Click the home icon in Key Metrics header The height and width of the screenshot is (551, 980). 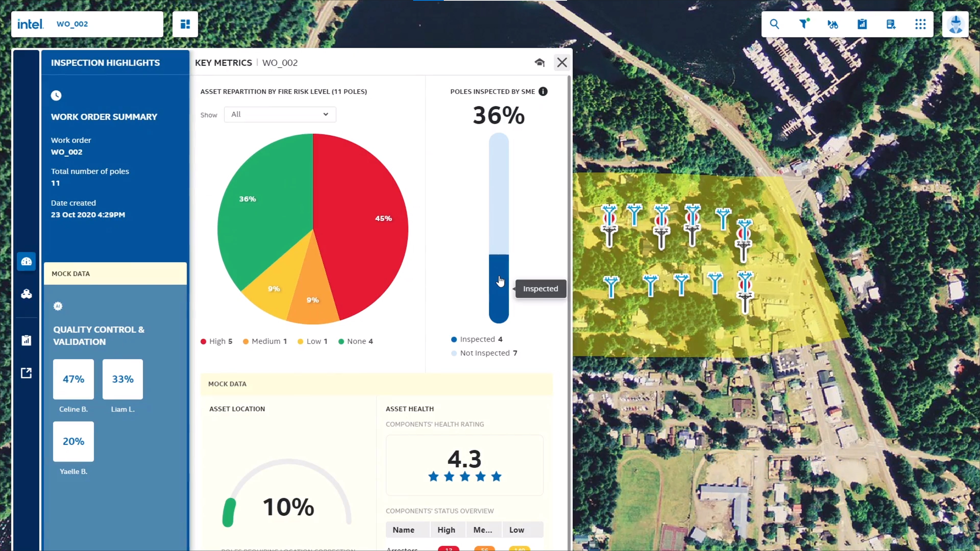539,62
